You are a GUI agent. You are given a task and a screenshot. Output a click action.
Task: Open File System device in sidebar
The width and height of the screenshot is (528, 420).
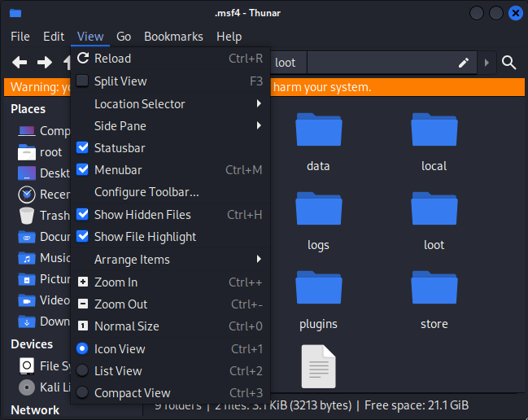point(44,366)
